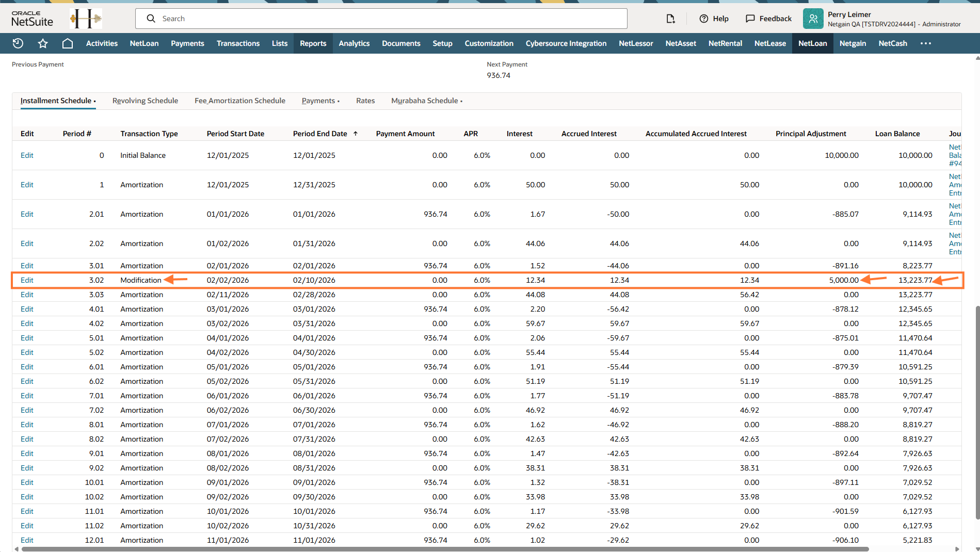Click the NetSuite logo

point(32,19)
